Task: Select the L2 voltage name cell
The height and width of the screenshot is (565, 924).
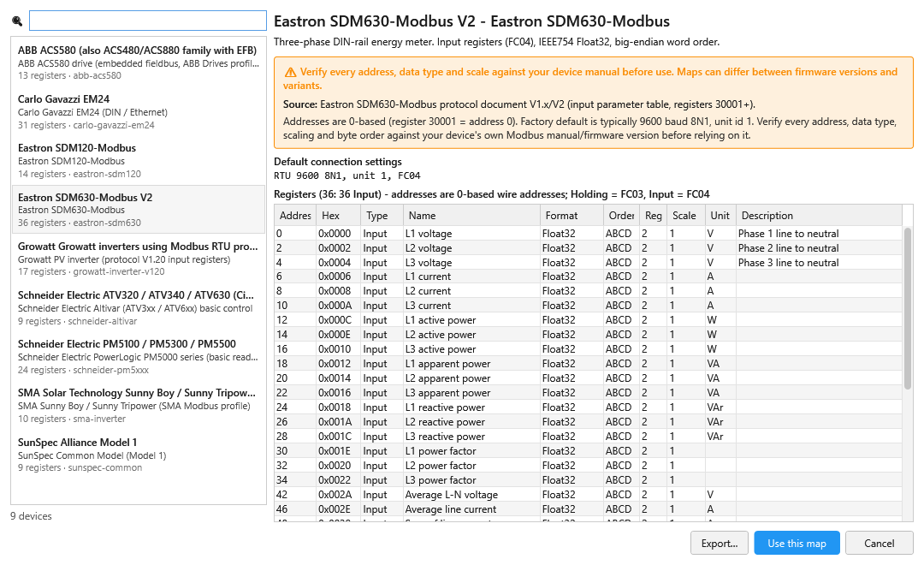Action: (x=471, y=248)
